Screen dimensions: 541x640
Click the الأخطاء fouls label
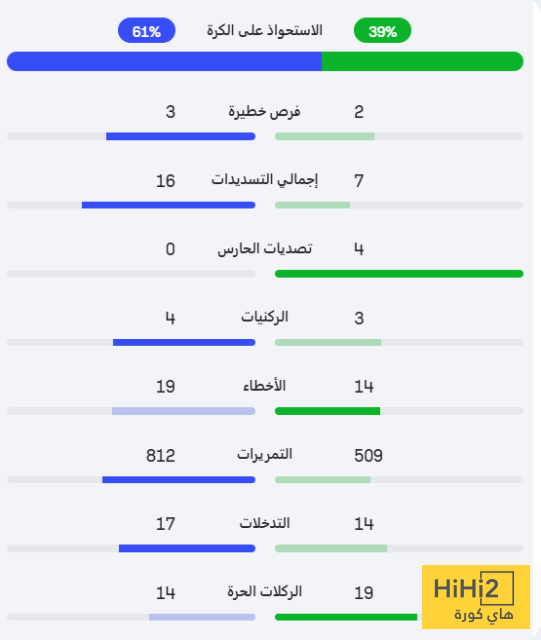point(265,386)
